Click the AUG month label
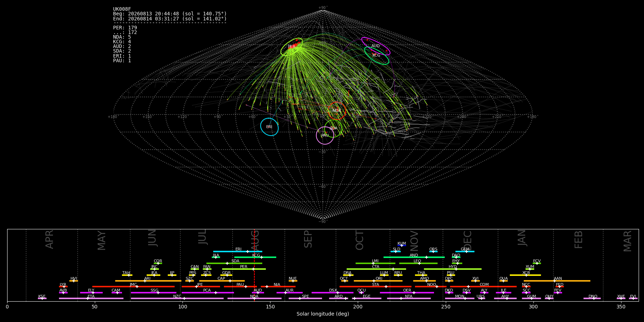Image resolution: width=644 pixels, height=322 pixels. [x=255, y=239]
